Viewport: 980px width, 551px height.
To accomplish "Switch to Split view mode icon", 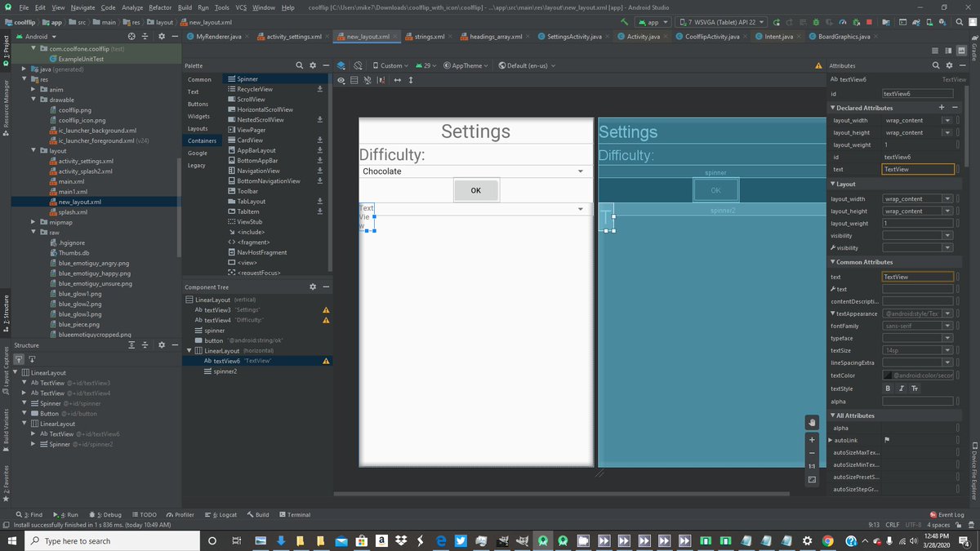I will tap(948, 51).
